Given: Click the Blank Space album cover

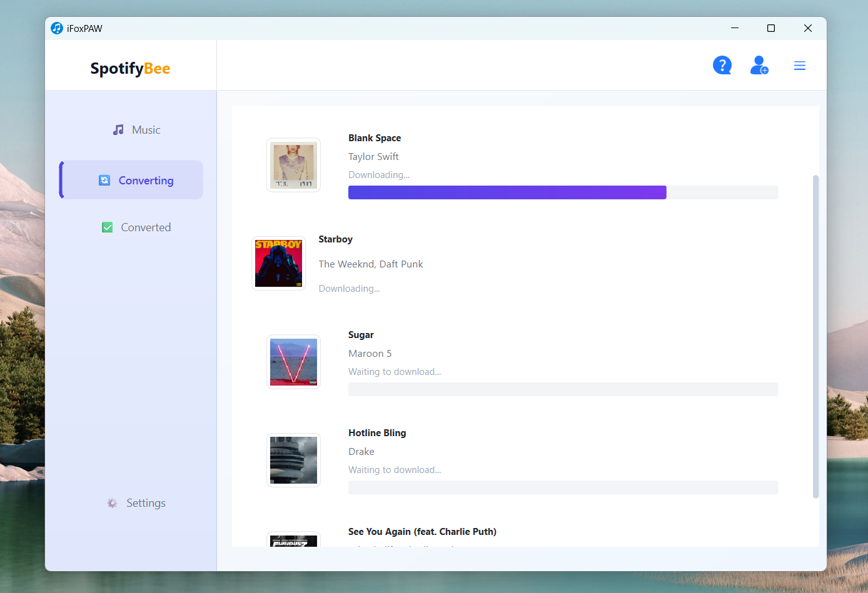Looking at the screenshot, I should tap(293, 165).
